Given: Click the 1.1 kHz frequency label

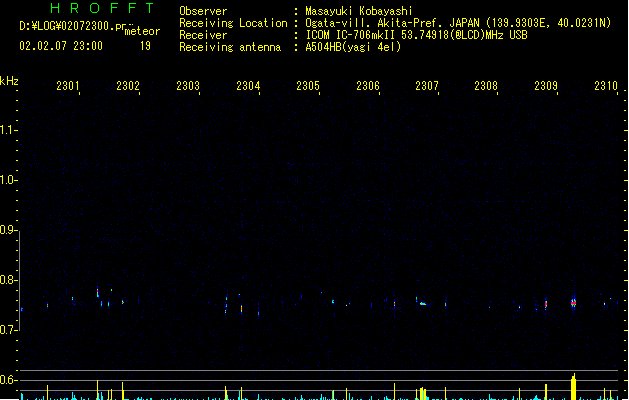Looking at the screenshot, I should (x=8, y=130).
